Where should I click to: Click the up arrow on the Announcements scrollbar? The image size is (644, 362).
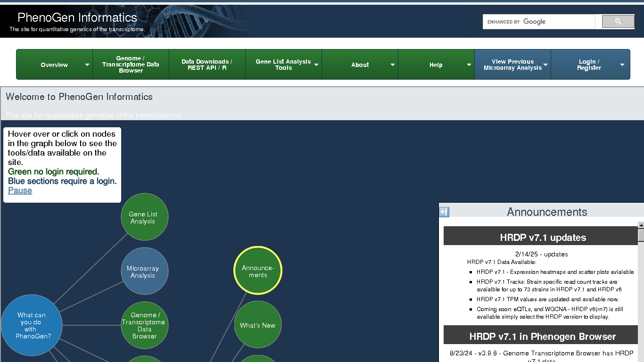click(641, 225)
